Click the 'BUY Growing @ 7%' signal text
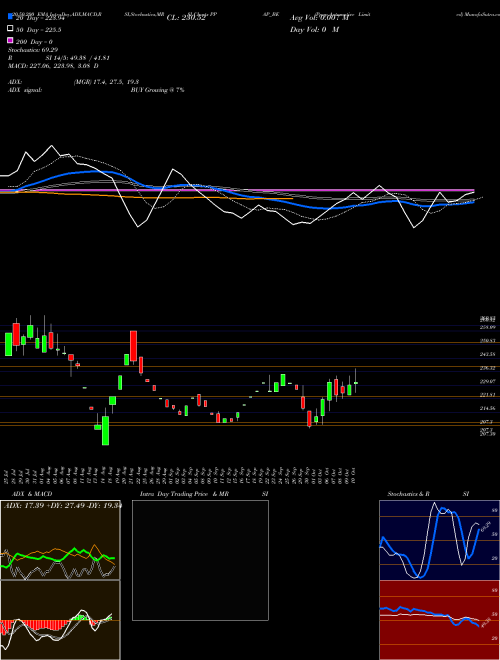 [157, 90]
